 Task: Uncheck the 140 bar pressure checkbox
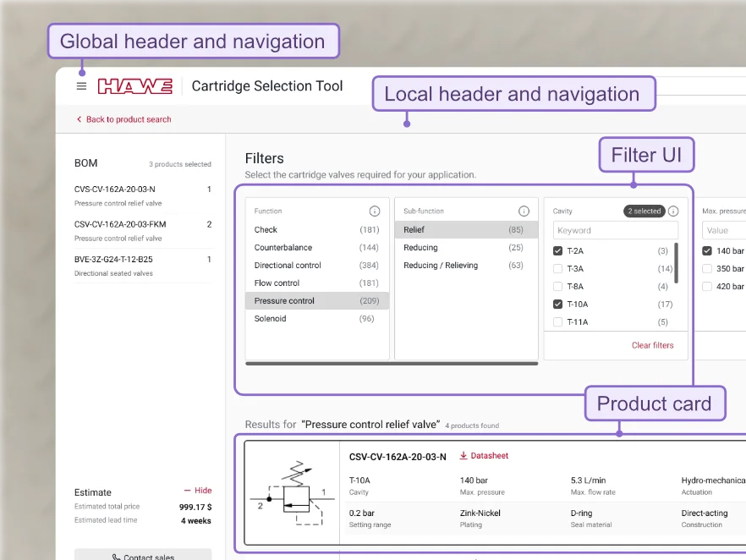[x=707, y=250]
